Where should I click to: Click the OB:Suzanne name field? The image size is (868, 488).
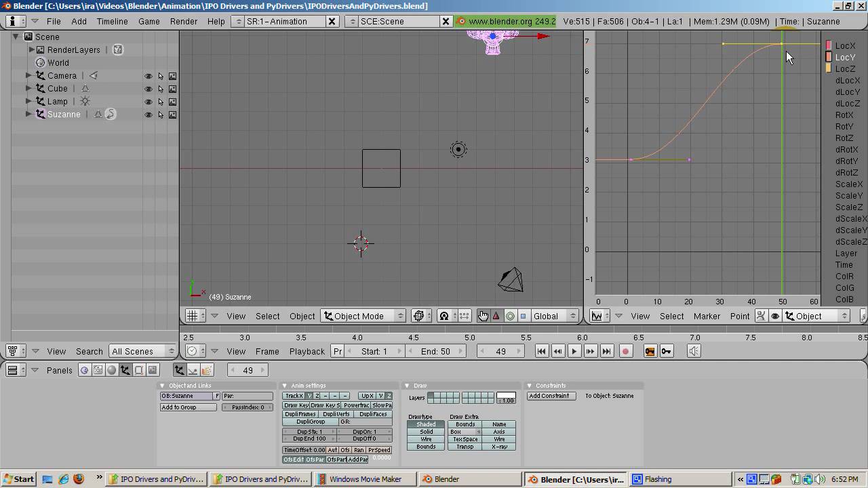pyautogui.click(x=186, y=396)
